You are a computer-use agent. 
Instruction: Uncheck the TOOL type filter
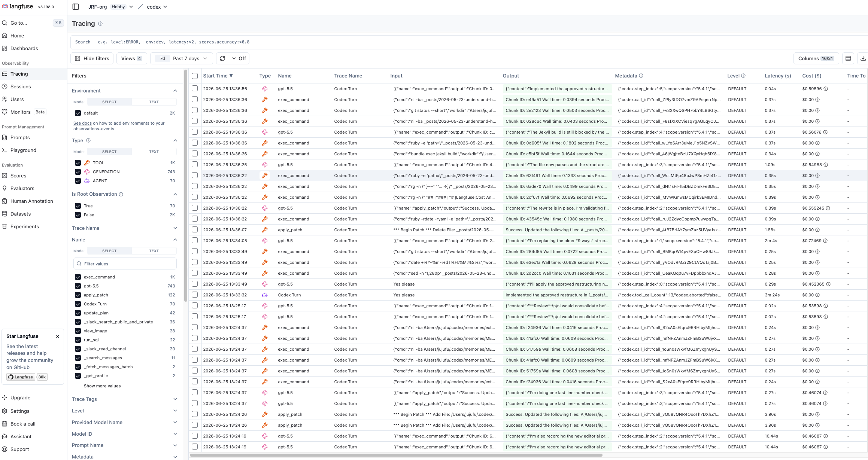78,163
